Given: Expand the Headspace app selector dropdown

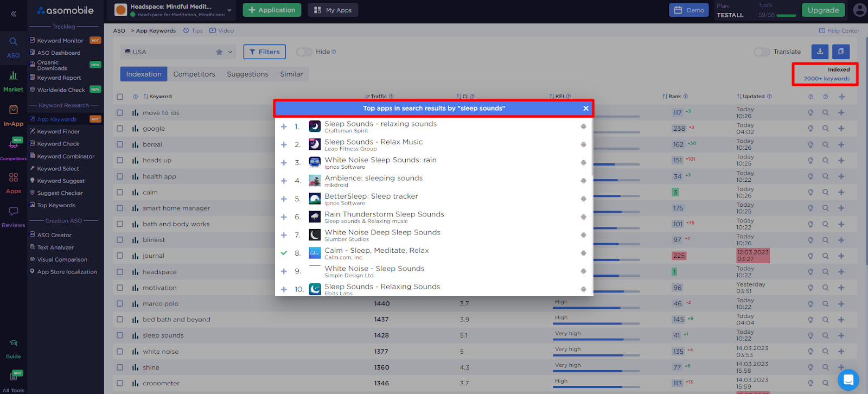Looking at the screenshot, I should click(x=229, y=10).
